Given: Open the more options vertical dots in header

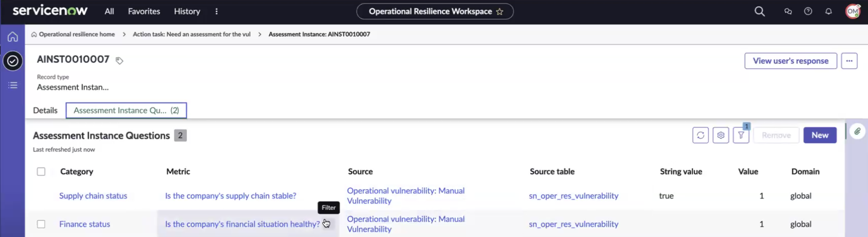Looking at the screenshot, I should click(216, 12).
